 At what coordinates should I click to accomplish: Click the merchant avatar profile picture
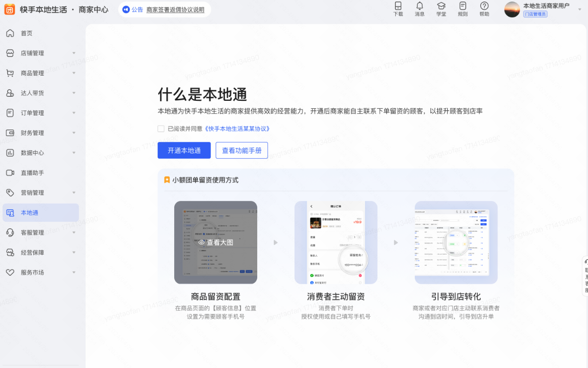click(x=511, y=9)
